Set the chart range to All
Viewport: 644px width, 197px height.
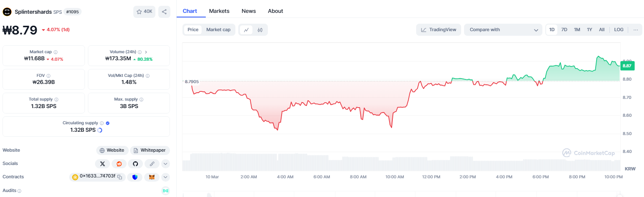point(602,30)
